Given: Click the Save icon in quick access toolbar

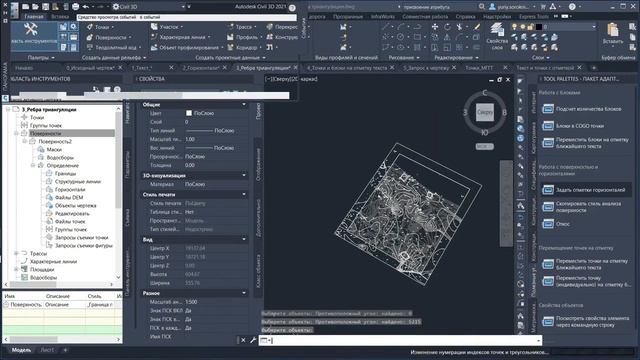Looking at the screenshot, I should click(x=45, y=7).
